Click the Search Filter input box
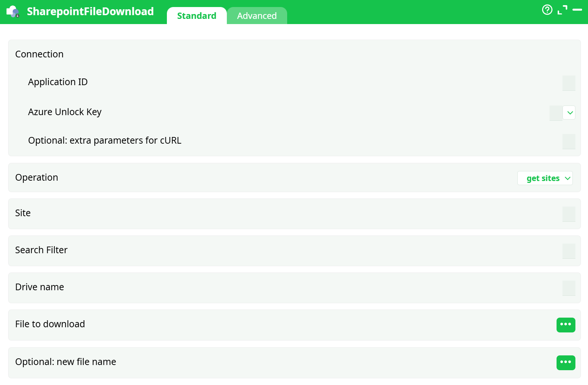The image size is (588, 385). tap(568, 251)
